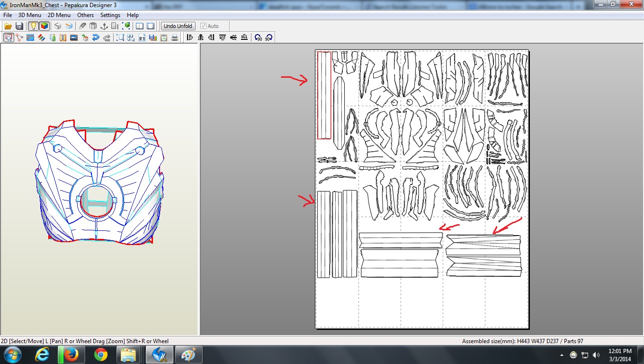This screenshot has height=364, width=644.
Task: Click the small box with green arrow icon
Action: (85, 37)
